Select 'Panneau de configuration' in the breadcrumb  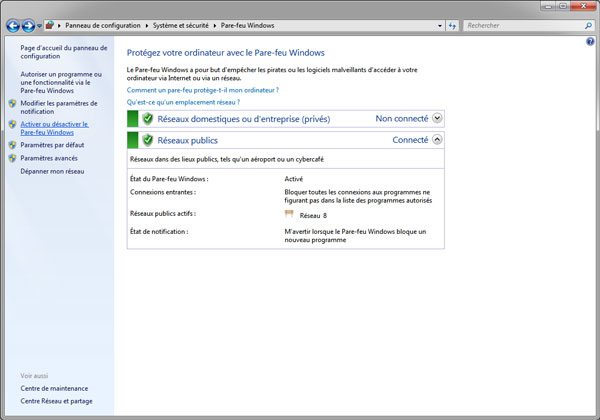(x=103, y=25)
